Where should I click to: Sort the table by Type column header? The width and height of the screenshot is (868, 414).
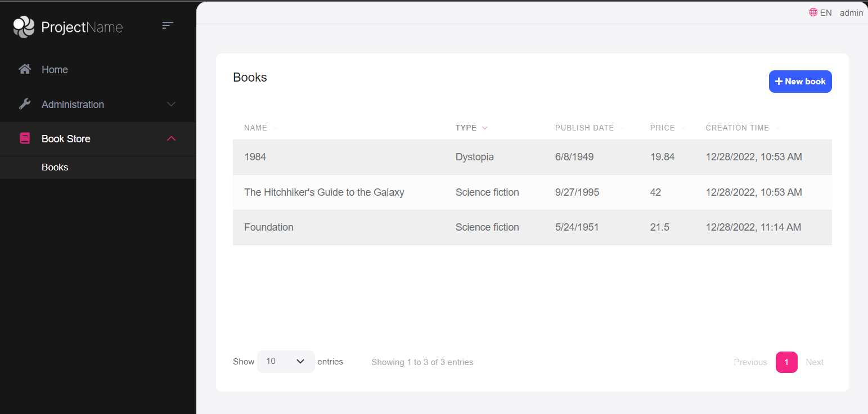coord(465,128)
